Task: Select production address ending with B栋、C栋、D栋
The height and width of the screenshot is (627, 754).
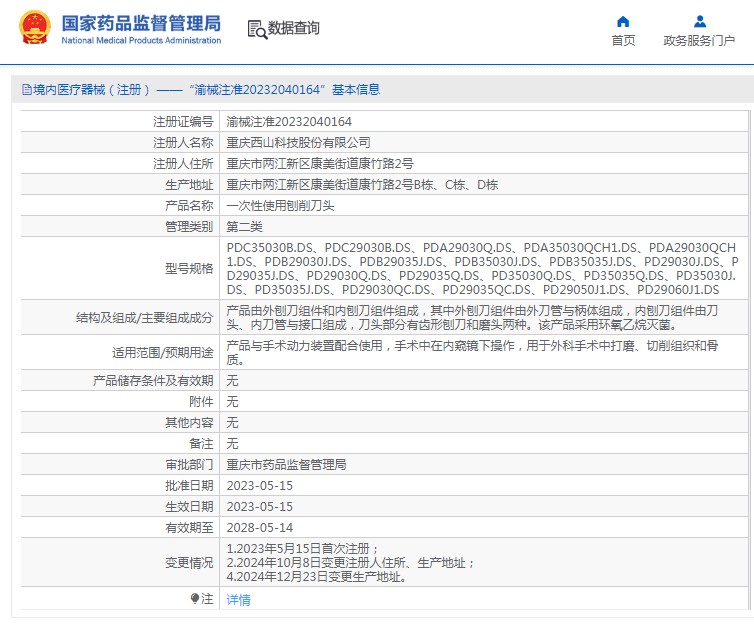Action: [362, 185]
